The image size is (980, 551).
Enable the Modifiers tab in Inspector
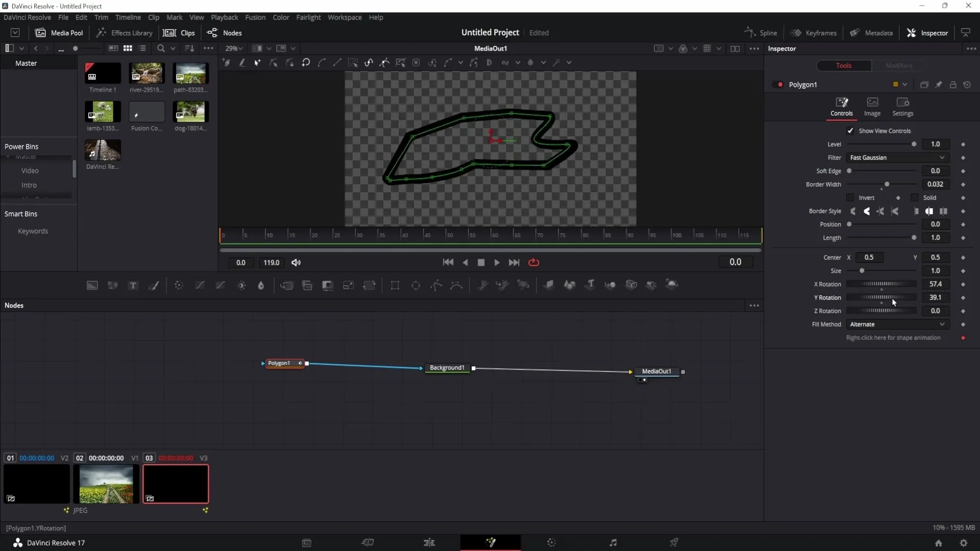(900, 65)
